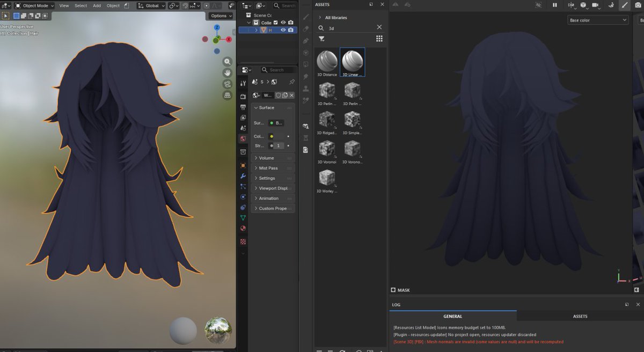Open the Modifiers wrench tab icon
The width and height of the screenshot is (644, 352).
243,176
